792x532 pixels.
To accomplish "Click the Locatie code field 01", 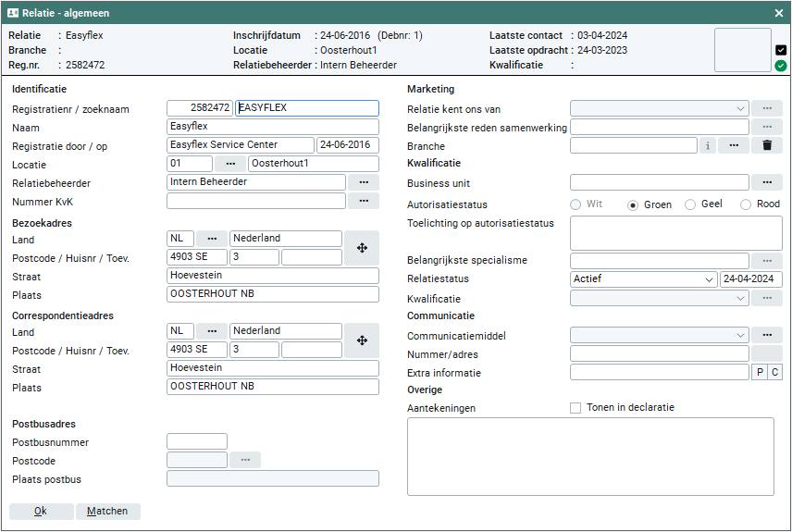I will tap(190, 164).
